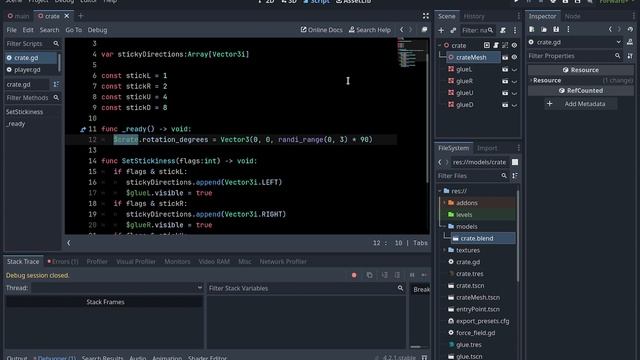
Task: Go to previous object in Inspector history
Action: [610, 29]
